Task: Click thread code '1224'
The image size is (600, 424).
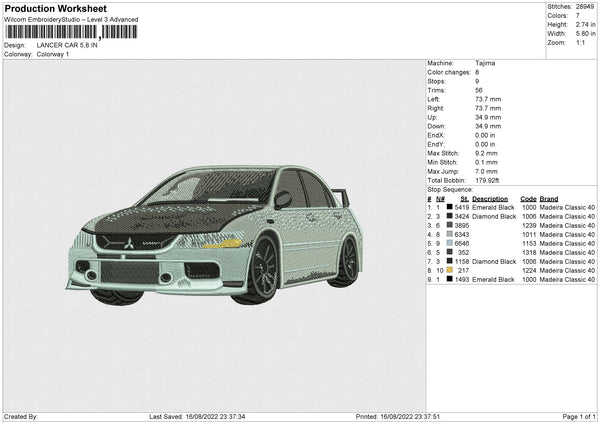Action: point(529,271)
